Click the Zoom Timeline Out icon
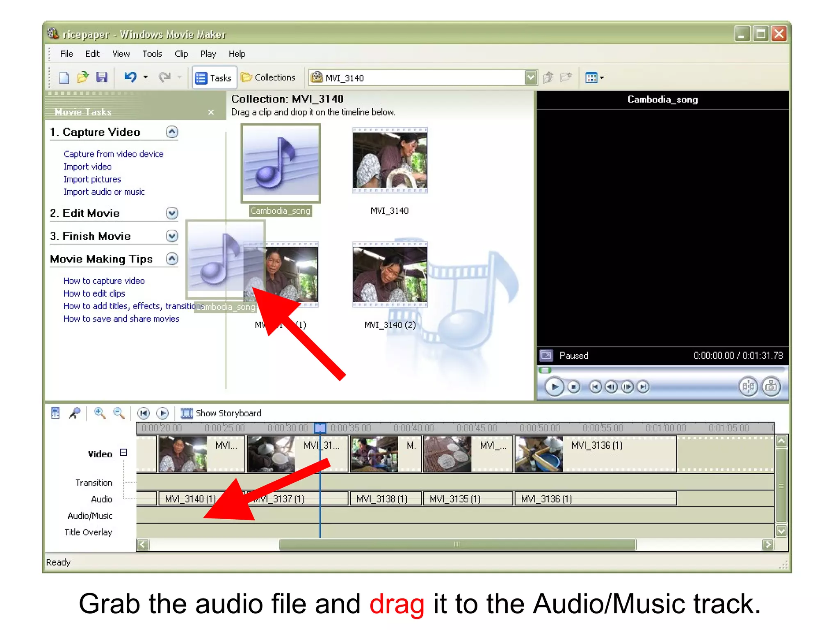Screen dimensions: 840x630 pos(119,413)
